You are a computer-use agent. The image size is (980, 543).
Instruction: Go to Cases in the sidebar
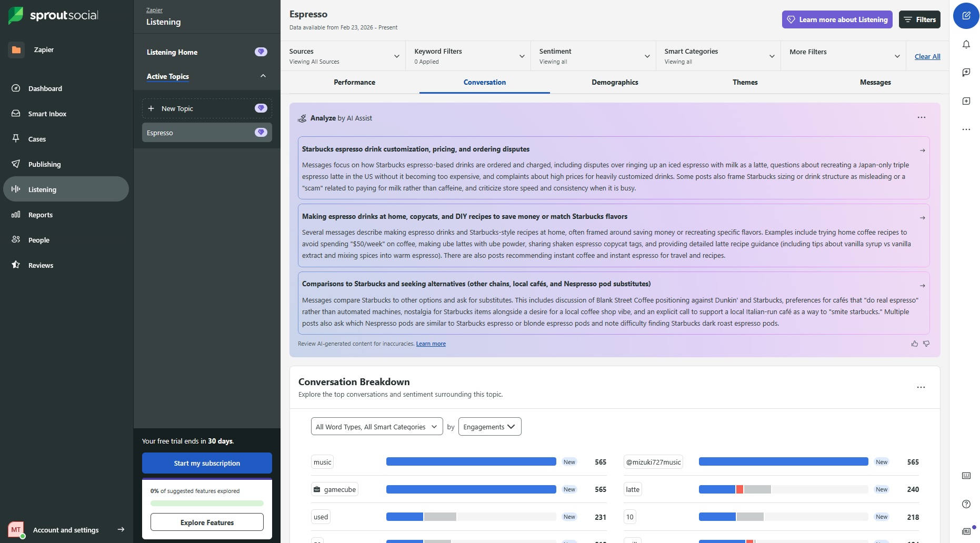(x=66, y=139)
